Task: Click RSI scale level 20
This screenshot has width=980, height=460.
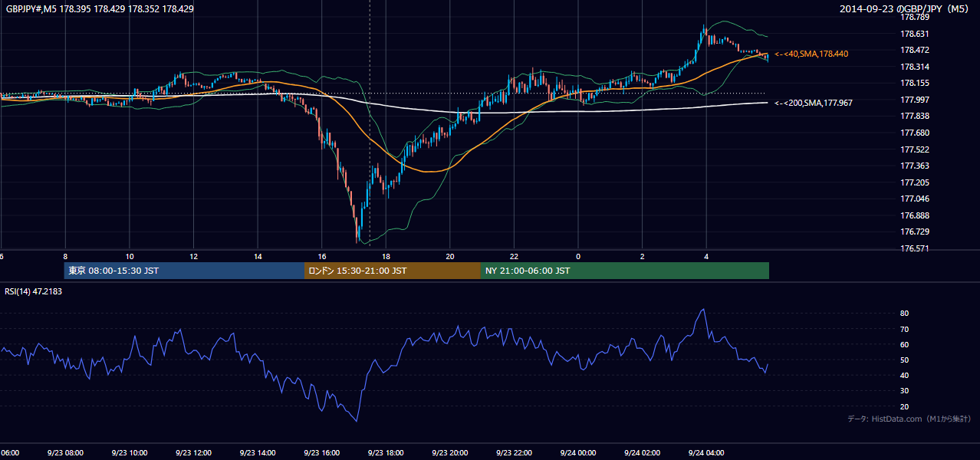Action: [905, 407]
